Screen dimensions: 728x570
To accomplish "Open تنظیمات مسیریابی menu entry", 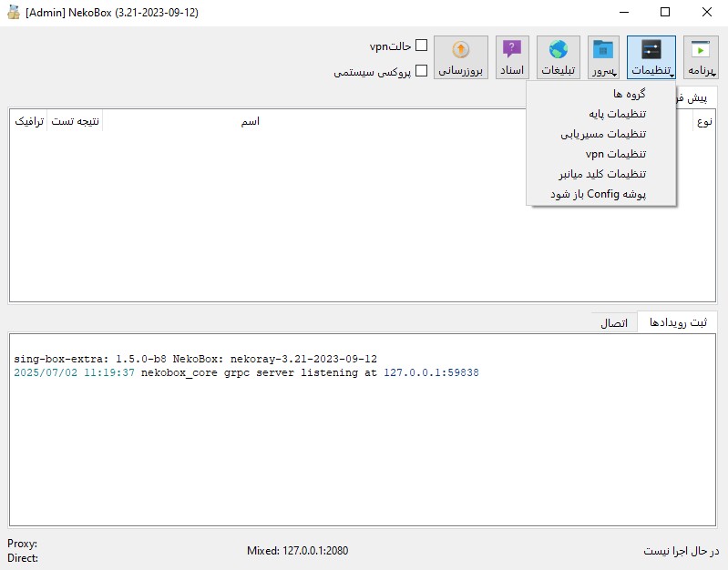I will 600,134.
